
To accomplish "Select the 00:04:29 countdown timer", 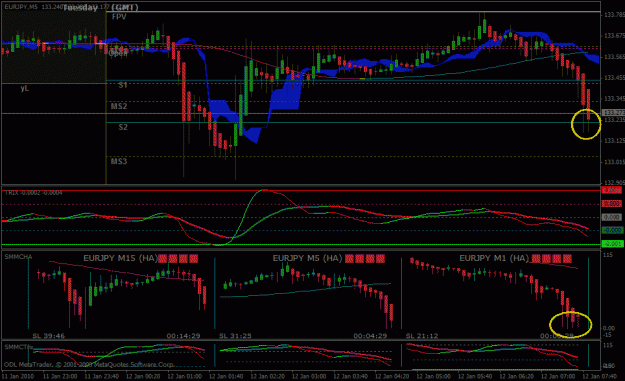I will pos(370,336).
